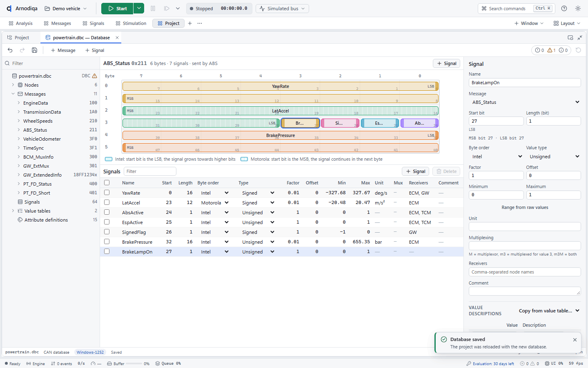Dismiss the Database saved notification
The width and height of the screenshot is (588, 368).
pyautogui.click(x=575, y=340)
